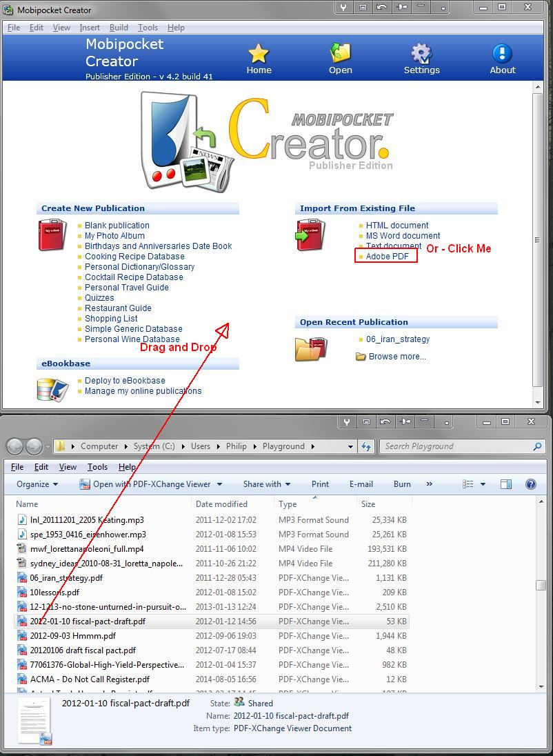The width and height of the screenshot is (553, 756).
Task: Click the vertical scrollbar thumb in the Explorer file list
Action: pyautogui.click(x=541, y=585)
